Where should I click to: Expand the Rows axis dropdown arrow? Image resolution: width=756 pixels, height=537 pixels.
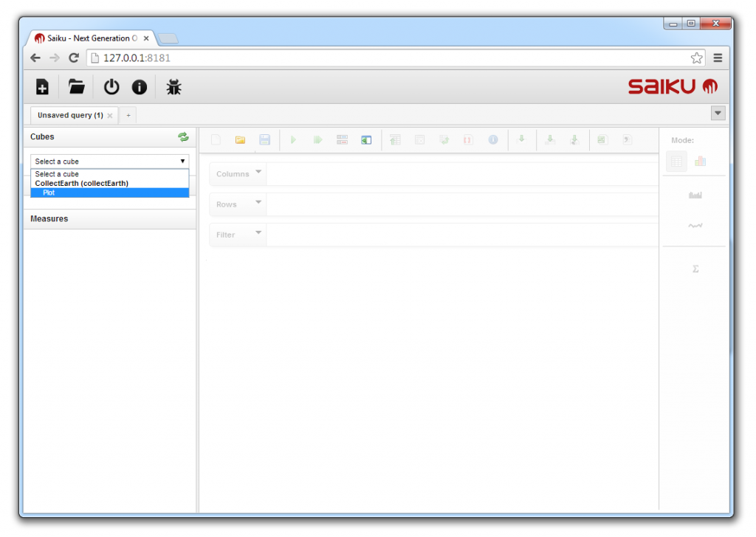(x=258, y=202)
